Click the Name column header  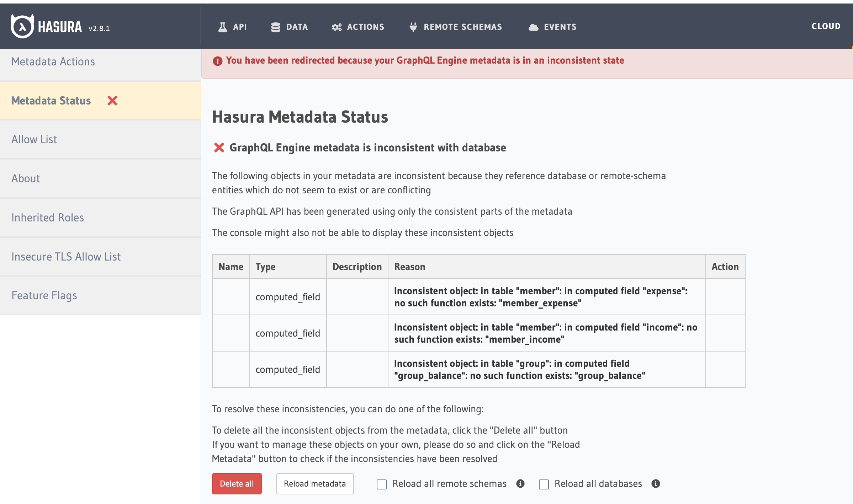pos(231,267)
